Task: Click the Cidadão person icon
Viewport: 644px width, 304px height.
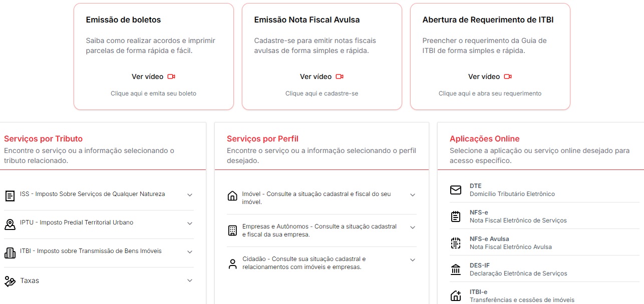Action: (x=232, y=264)
